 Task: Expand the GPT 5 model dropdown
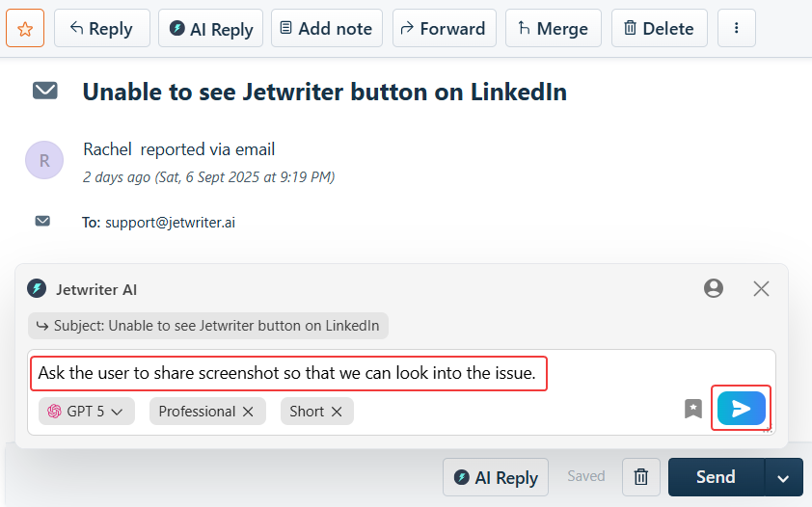coord(87,412)
